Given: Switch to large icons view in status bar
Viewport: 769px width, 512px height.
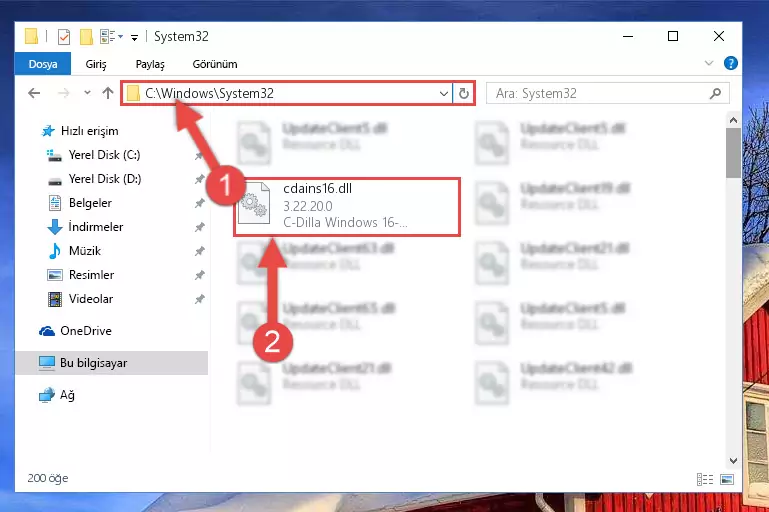Looking at the screenshot, I should 727,479.
